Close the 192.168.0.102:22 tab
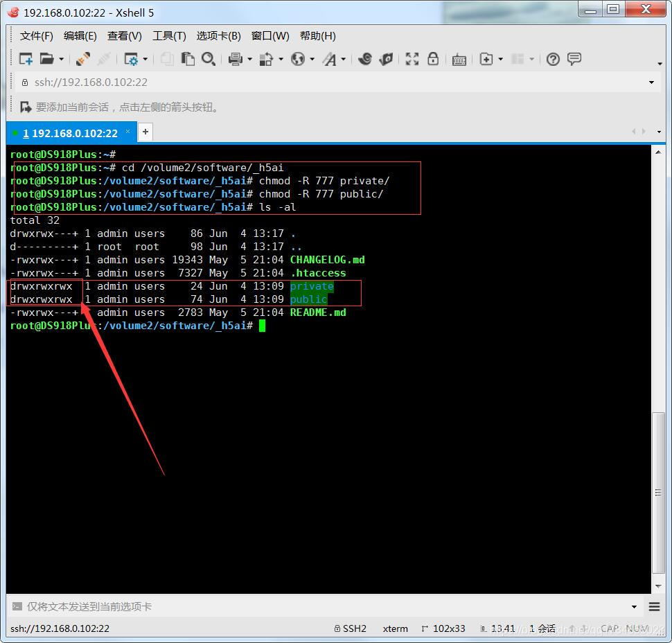The image size is (672, 643). click(x=127, y=132)
